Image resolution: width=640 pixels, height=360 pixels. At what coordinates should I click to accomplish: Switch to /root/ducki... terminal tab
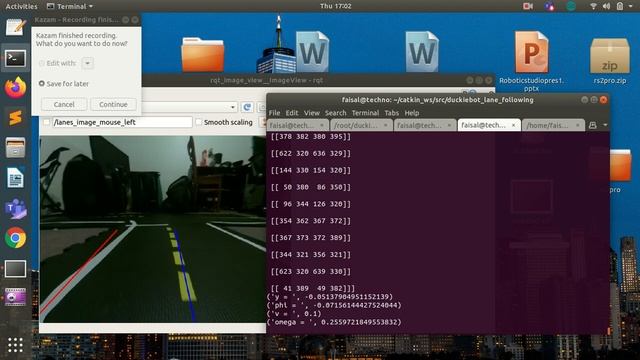click(361, 125)
